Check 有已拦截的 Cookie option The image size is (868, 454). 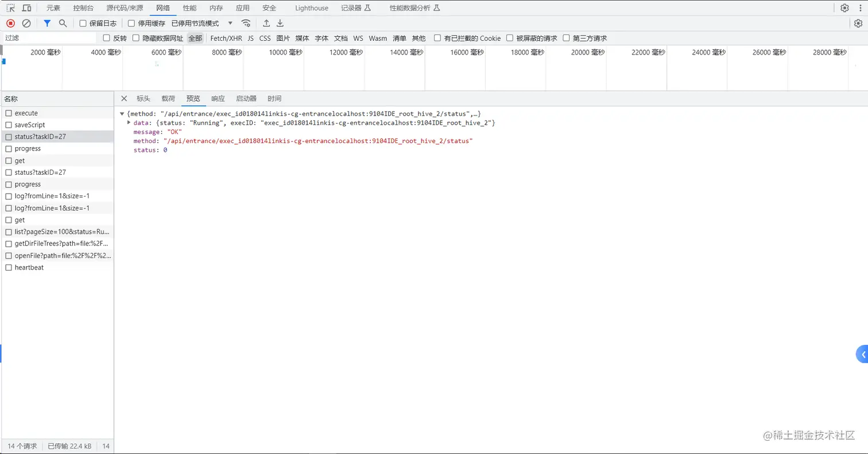(437, 38)
